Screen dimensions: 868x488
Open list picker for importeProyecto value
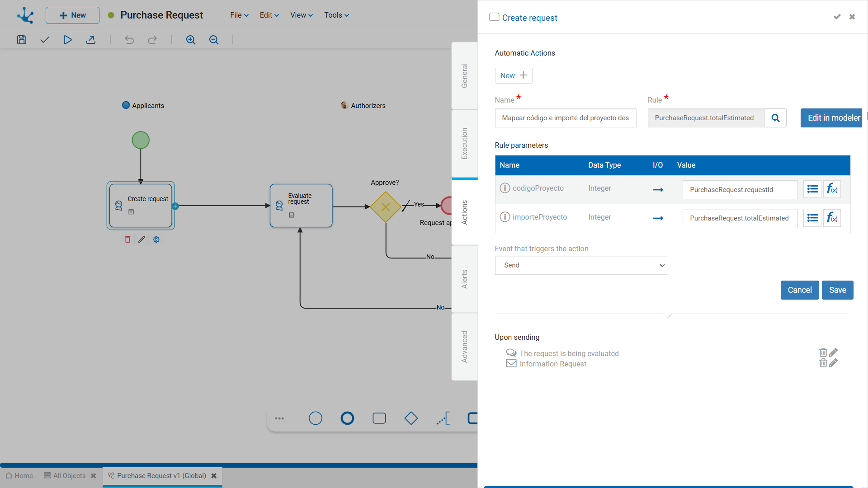point(812,218)
